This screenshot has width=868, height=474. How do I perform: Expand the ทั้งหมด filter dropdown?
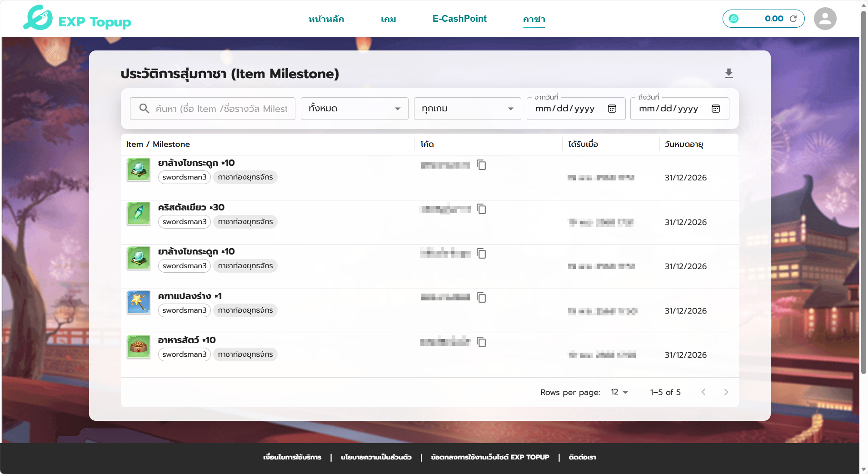tap(354, 109)
